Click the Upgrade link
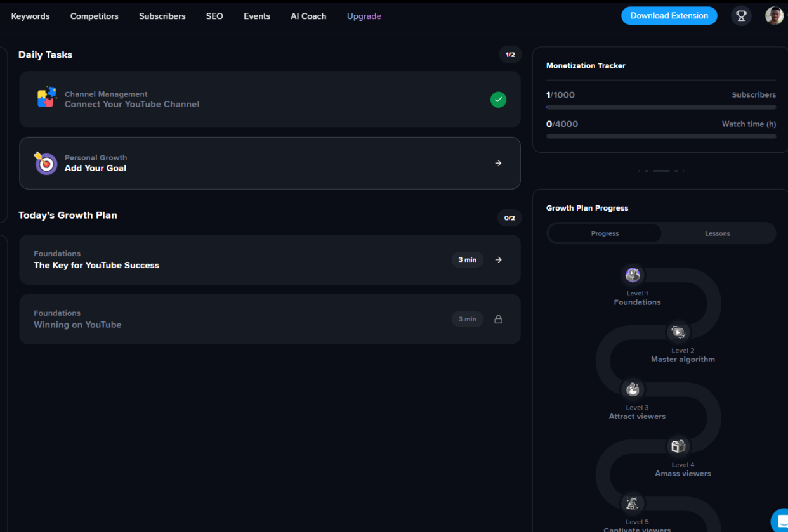Image resolution: width=788 pixels, height=532 pixels. 364,16
